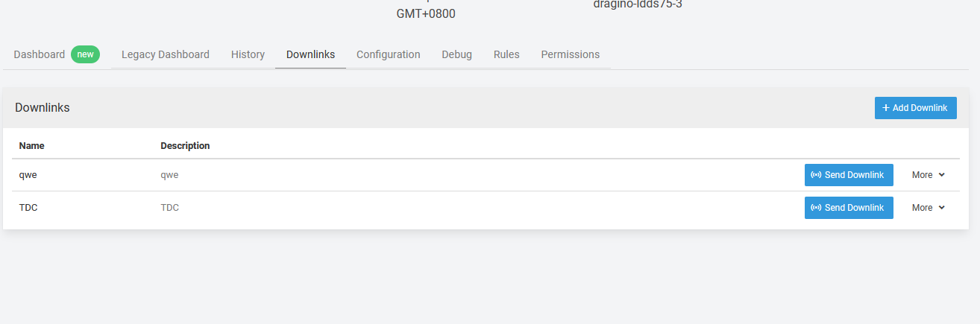Switch to the Debug tab

(456, 54)
